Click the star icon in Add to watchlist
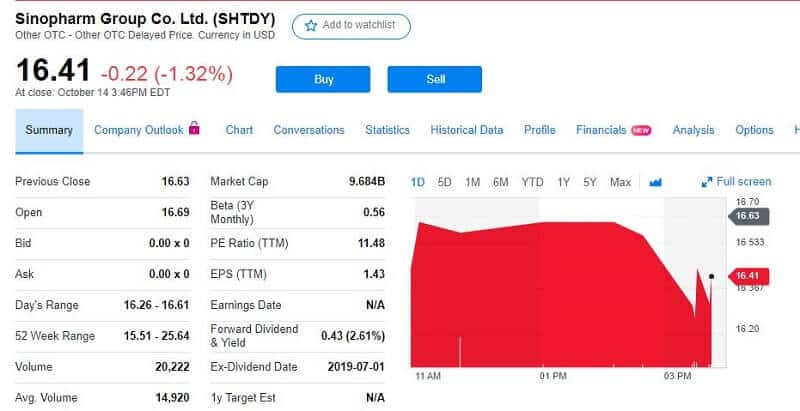Screen dimensions: 800x411 [311, 25]
